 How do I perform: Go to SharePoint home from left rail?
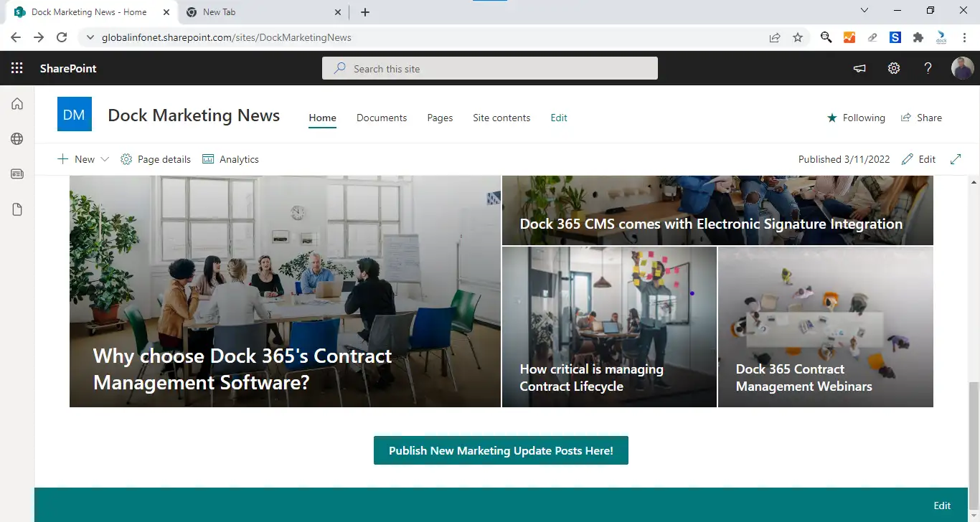pos(17,104)
